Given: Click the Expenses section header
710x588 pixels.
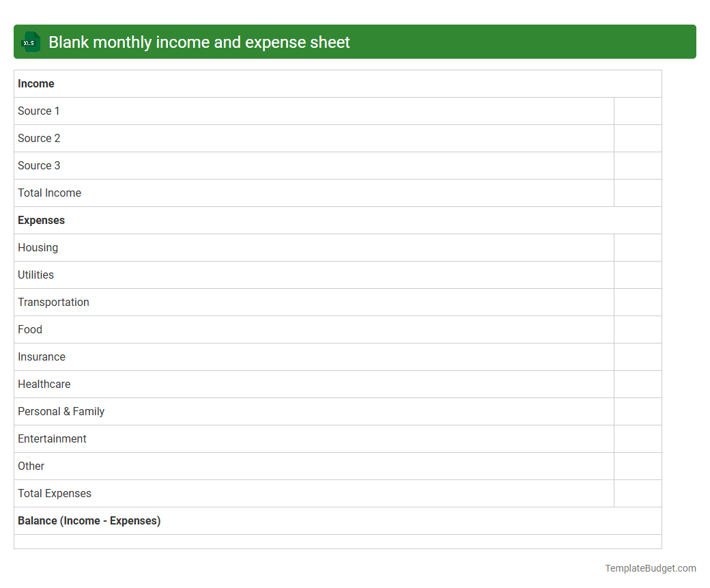Looking at the screenshot, I should click(x=41, y=220).
